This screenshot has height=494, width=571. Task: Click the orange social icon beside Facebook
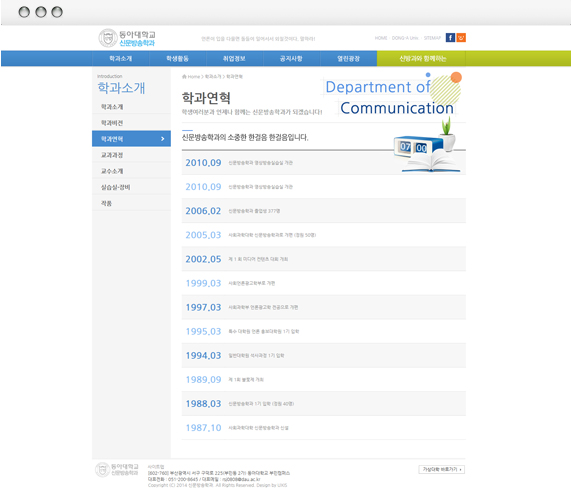(x=461, y=37)
